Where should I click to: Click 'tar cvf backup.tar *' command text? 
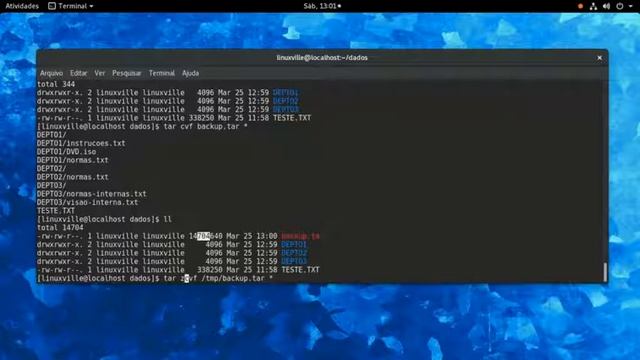click(206, 127)
